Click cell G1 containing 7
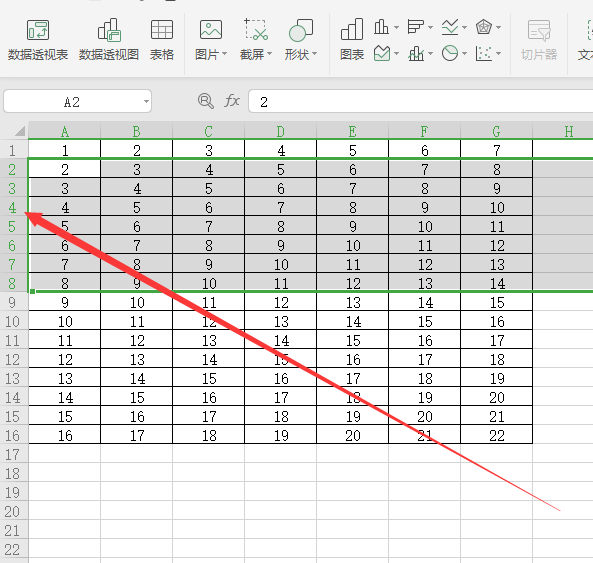 497,149
